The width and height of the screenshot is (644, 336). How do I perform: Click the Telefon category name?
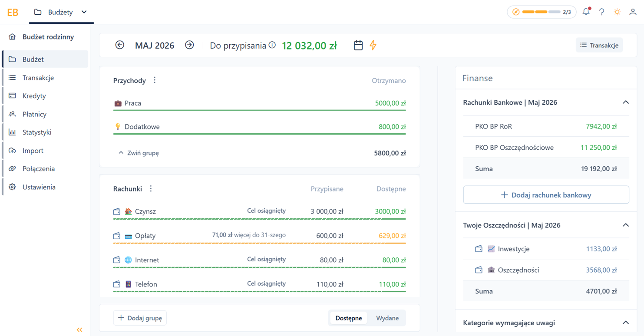point(146,284)
